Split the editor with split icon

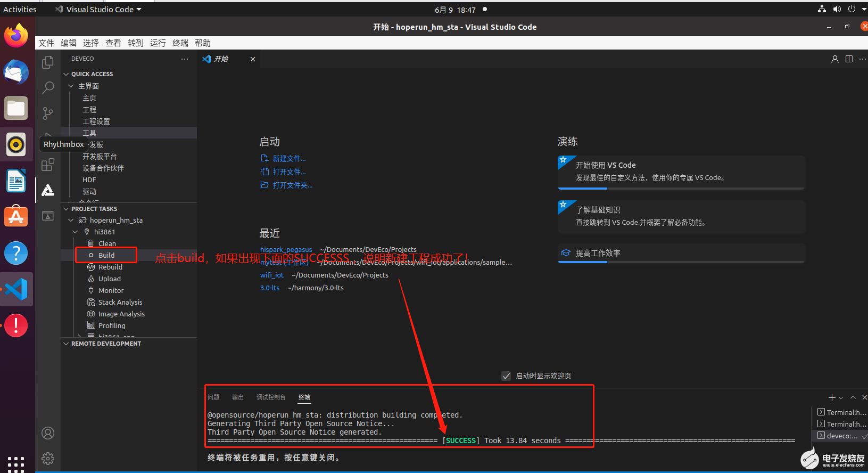tap(849, 59)
